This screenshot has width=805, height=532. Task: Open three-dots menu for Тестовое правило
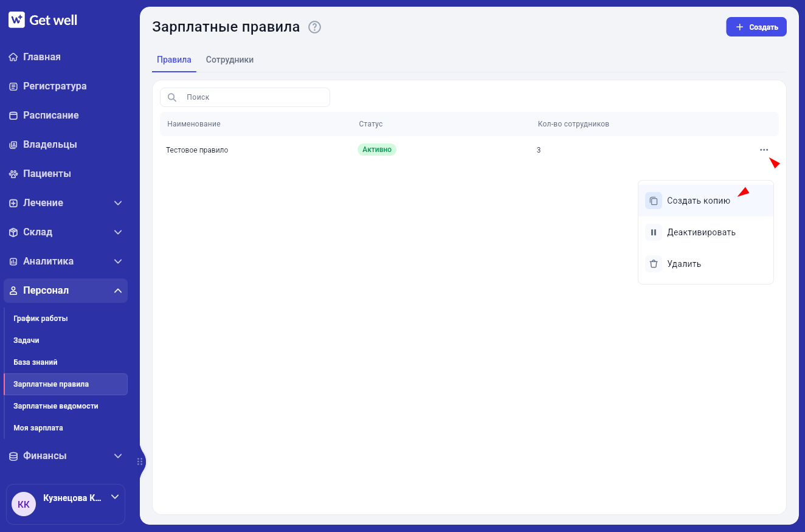[x=764, y=150]
